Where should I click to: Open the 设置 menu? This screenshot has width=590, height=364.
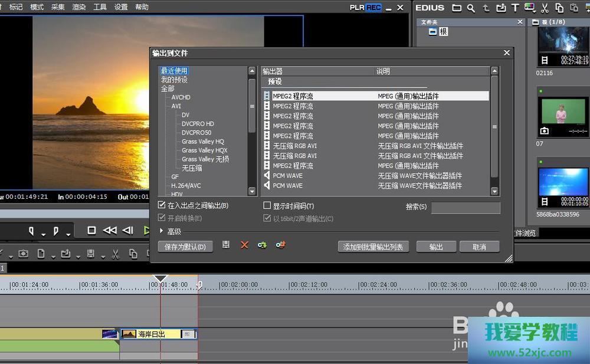click(121, 7)
